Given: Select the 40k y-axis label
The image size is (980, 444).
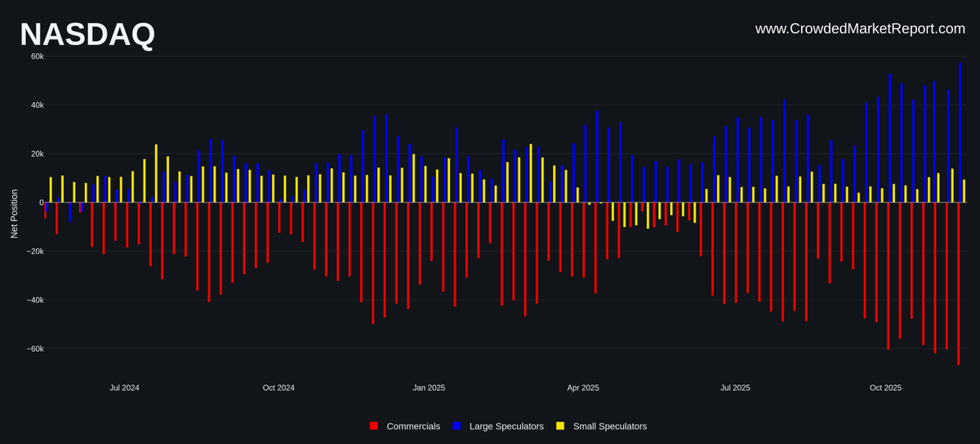Looking at the screenshot, I should (37, 105).
